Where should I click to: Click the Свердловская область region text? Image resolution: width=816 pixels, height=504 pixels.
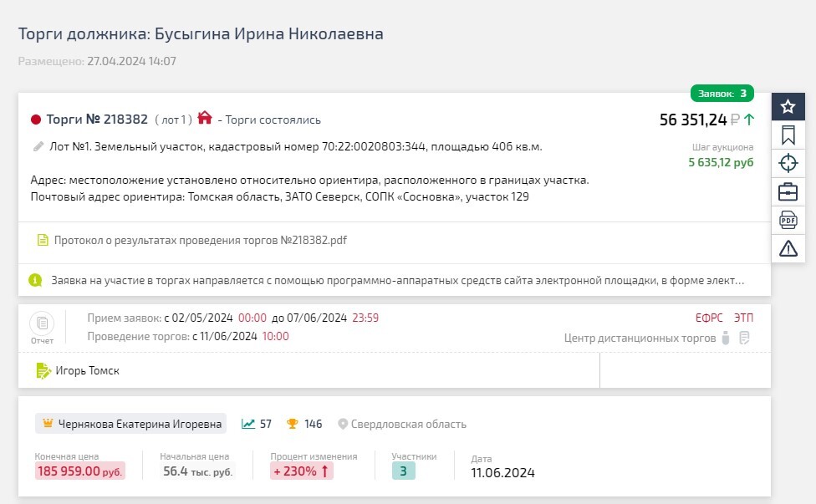[x=409, y=425]
